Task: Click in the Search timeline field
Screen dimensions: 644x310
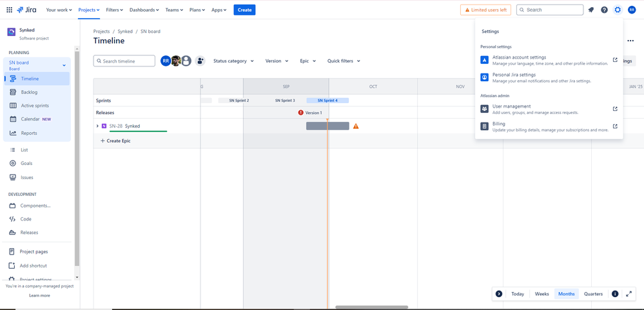Action: (124, 61)
